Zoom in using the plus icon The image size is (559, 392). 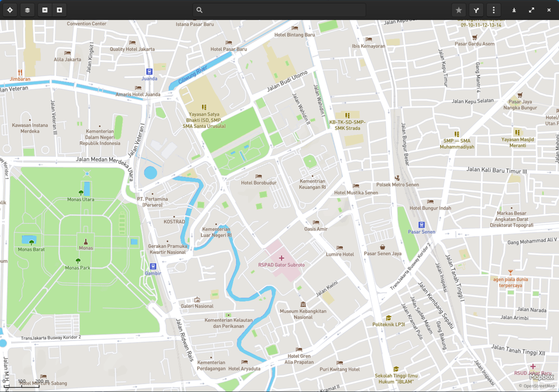[x=59, y=10]
